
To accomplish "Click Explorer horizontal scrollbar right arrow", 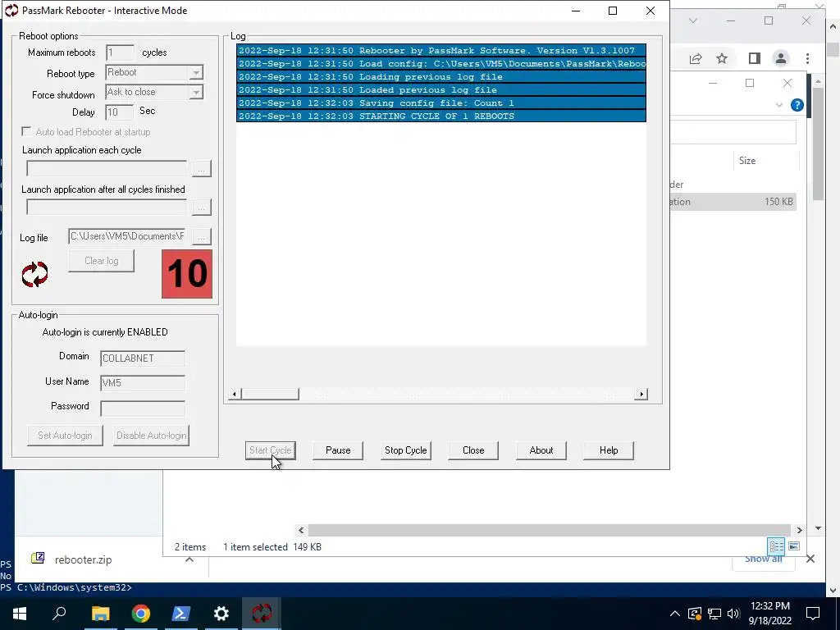I will (x=799, y=531).
